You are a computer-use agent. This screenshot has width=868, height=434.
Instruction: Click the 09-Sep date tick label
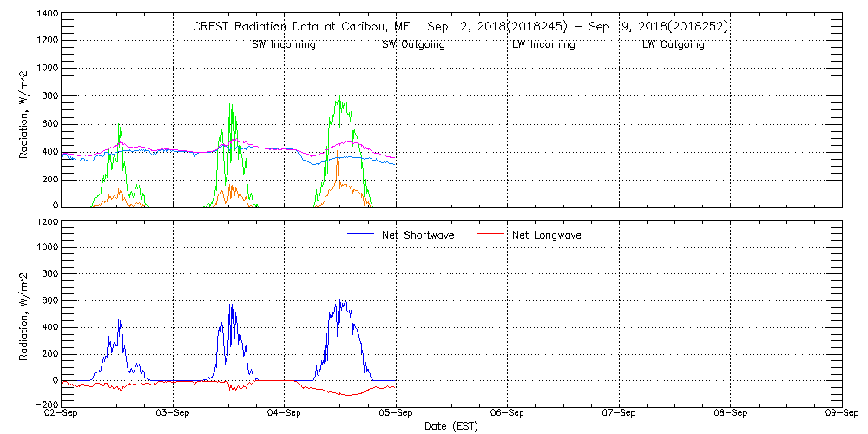841,413
